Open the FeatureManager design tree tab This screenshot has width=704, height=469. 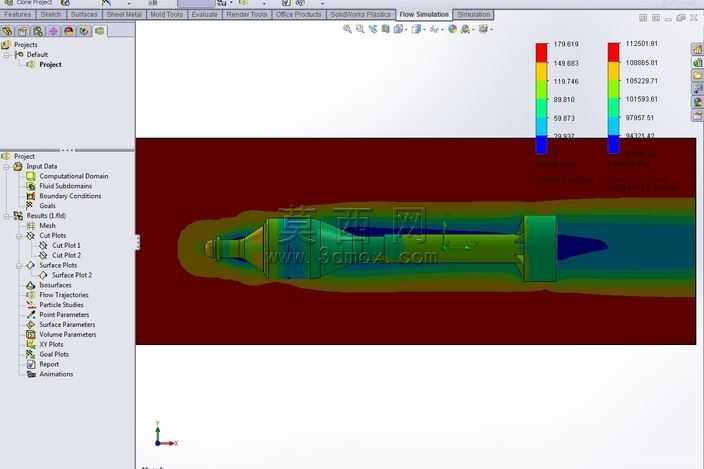click(x=7, y=31)
